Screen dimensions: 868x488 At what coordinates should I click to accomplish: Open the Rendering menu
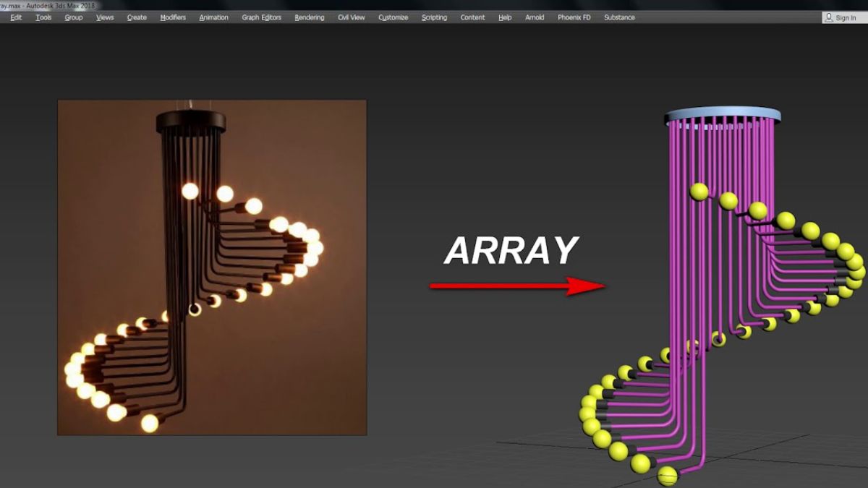pyautogui.click(x=309, y=17)
